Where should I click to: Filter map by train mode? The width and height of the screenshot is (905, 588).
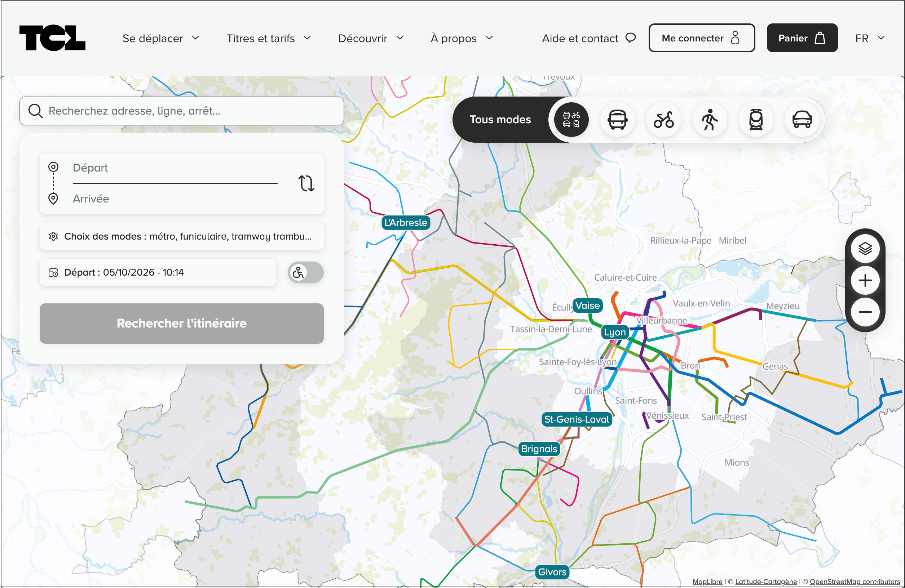tap(756, 120)
